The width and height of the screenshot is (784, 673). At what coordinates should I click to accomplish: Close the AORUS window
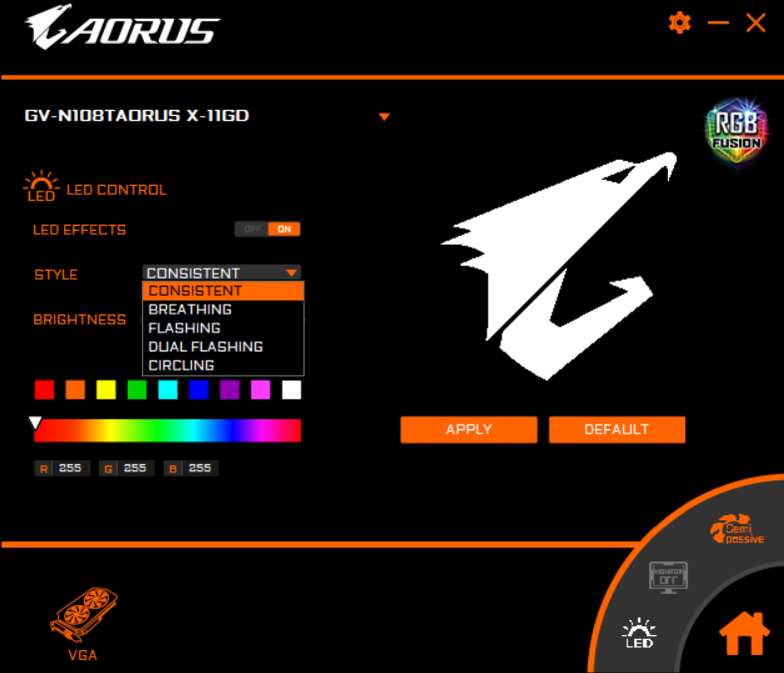click(x=755, y=23)
